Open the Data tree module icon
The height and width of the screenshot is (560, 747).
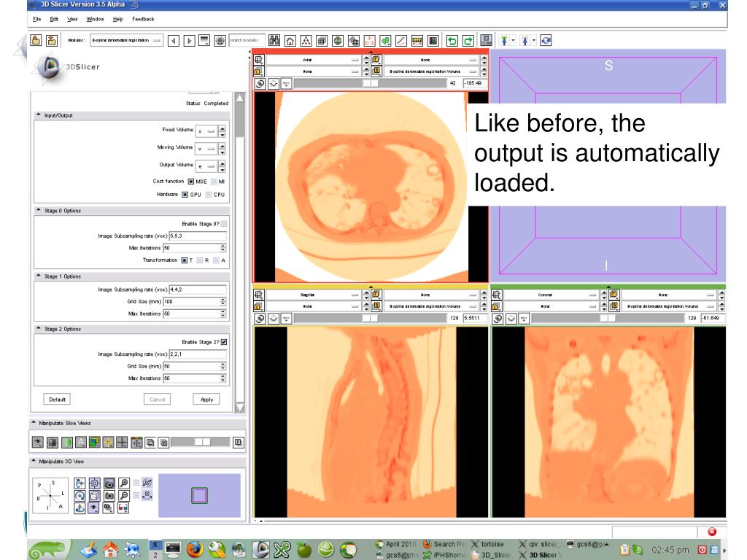pyautogui.click(x=306, y=41)
